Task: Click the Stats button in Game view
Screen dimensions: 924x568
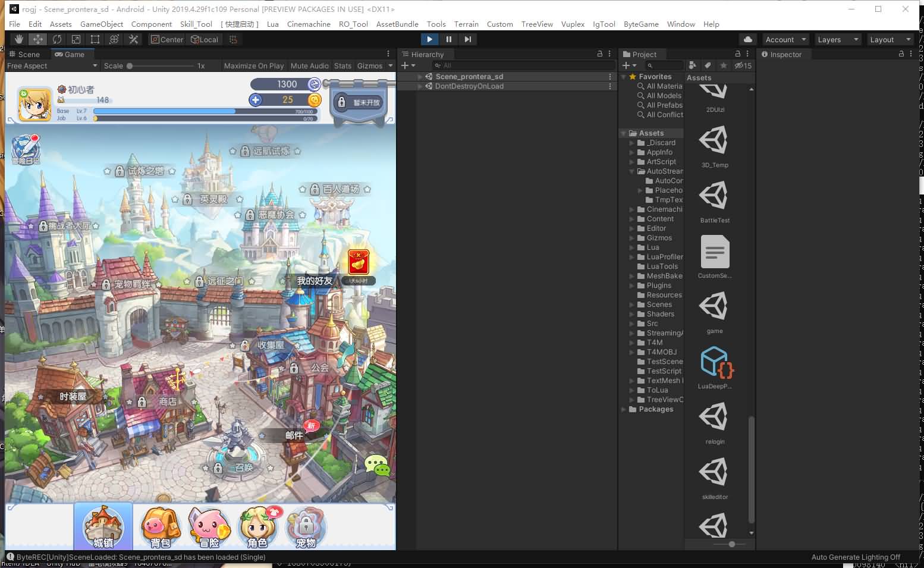Action: [x=342, y=66]
